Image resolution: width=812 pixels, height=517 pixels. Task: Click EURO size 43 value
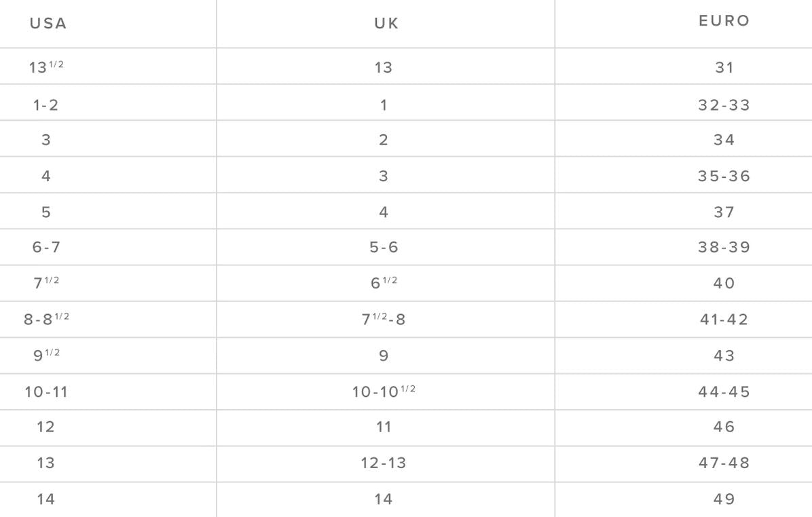(724, 356)
